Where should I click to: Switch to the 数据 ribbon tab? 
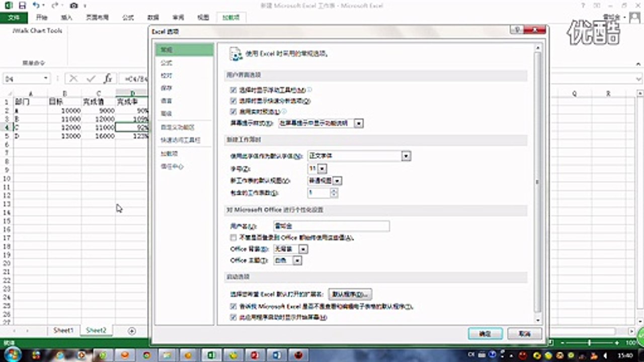(153, 17)
